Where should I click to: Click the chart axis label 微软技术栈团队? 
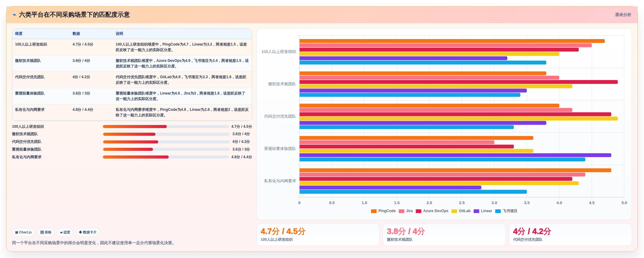coord(282,84)
